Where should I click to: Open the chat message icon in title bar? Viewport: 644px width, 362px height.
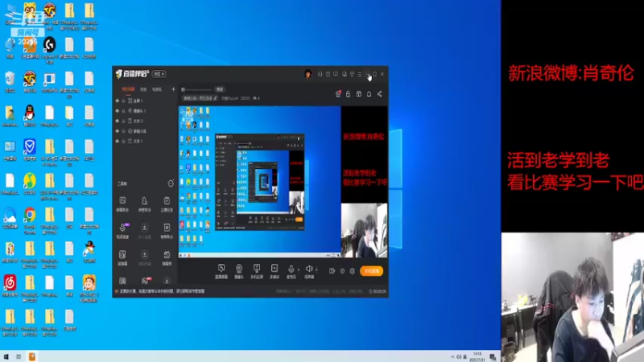(x=336, y=74)
